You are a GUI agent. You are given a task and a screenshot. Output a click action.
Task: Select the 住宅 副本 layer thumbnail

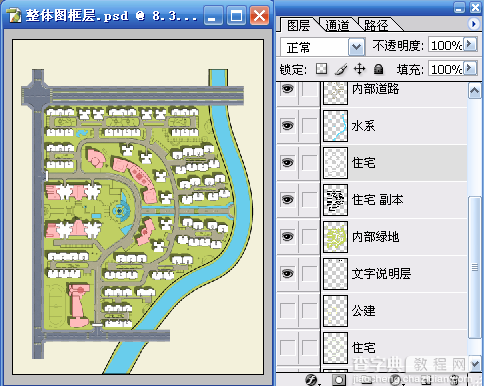pos(335,200)
